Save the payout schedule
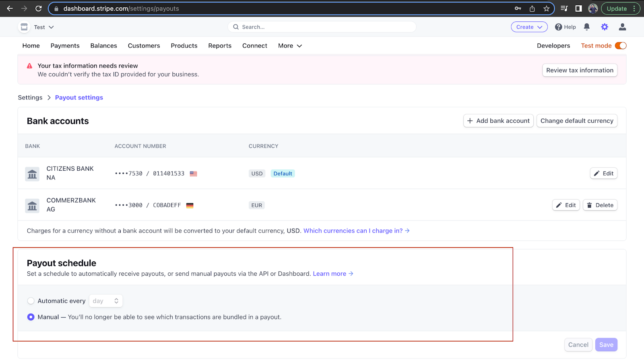 [606, 345]
